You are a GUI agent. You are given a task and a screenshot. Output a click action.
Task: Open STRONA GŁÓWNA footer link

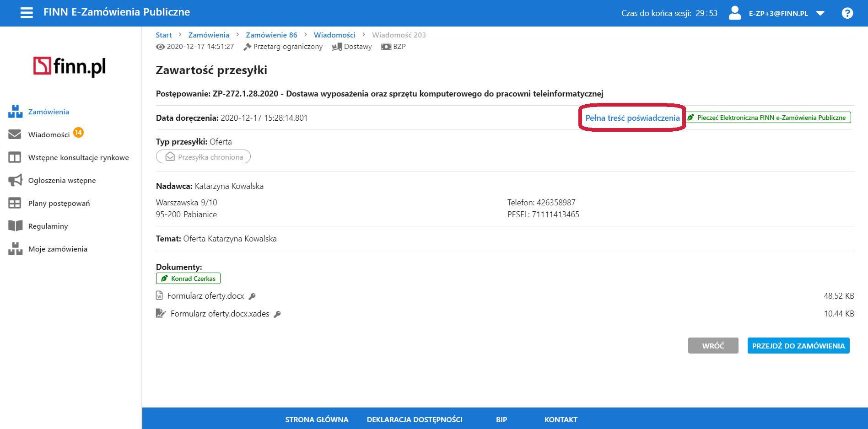point(317,419)
